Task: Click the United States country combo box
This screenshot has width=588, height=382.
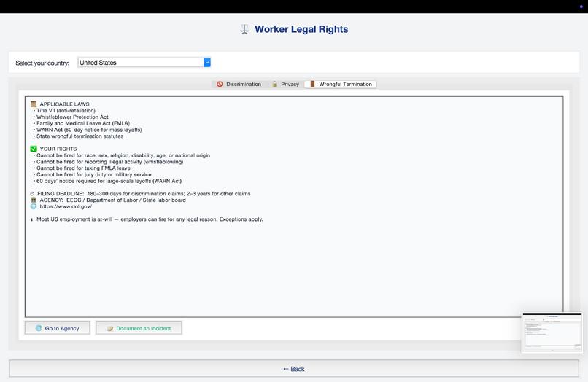Action: tap(144, 62)
